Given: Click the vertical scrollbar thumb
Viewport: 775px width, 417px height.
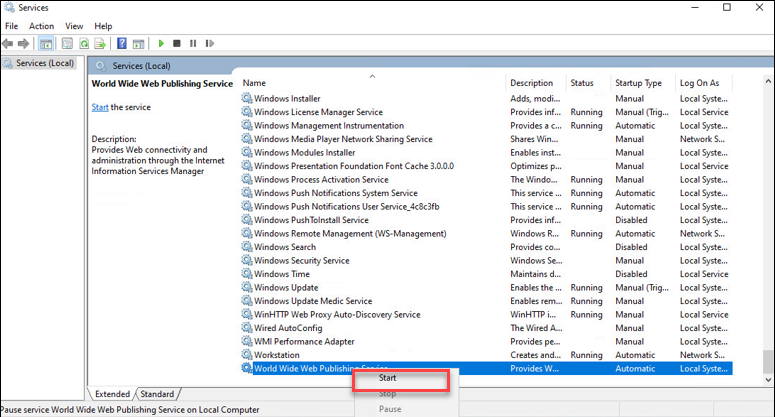Looking at the screenshot, I should tap(768, 362).
